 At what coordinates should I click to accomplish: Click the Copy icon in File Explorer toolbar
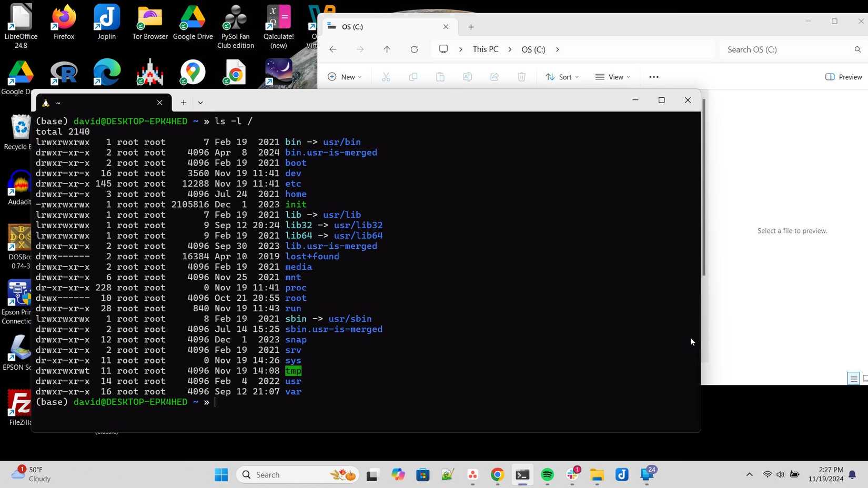pos(413,77)
